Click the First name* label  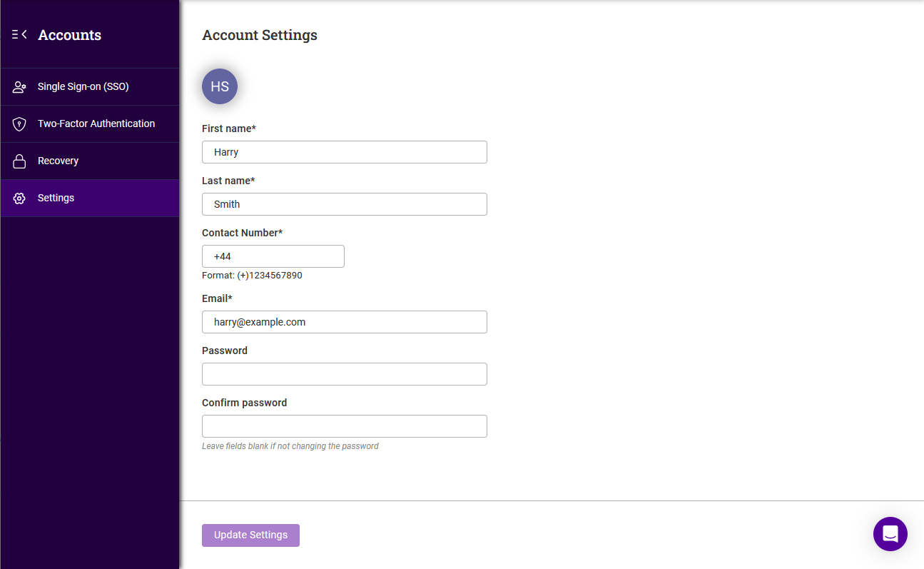[x=229, y=129]
